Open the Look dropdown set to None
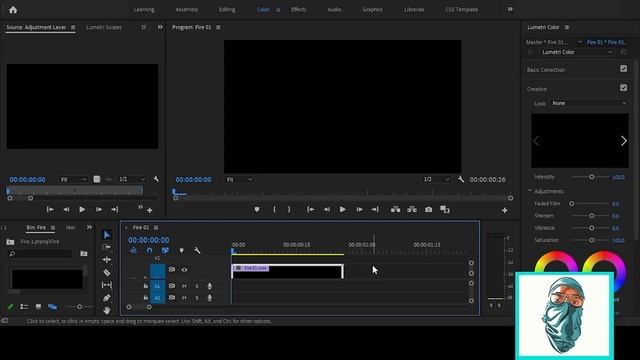 589,103
